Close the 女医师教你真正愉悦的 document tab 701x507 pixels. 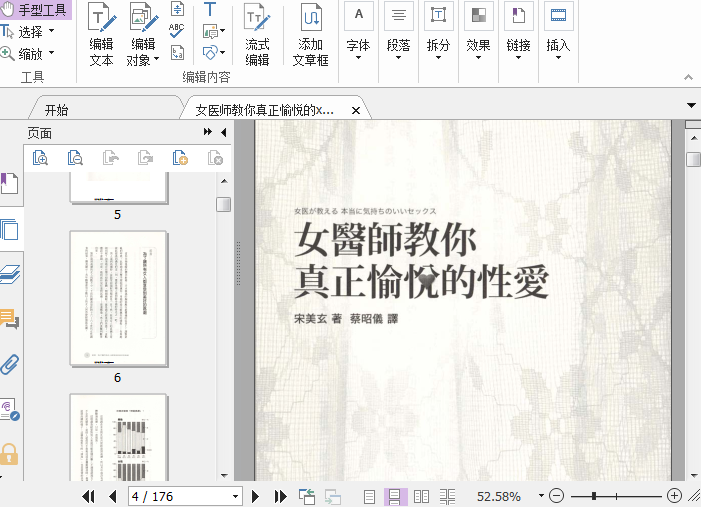click(x=354, y=109)
